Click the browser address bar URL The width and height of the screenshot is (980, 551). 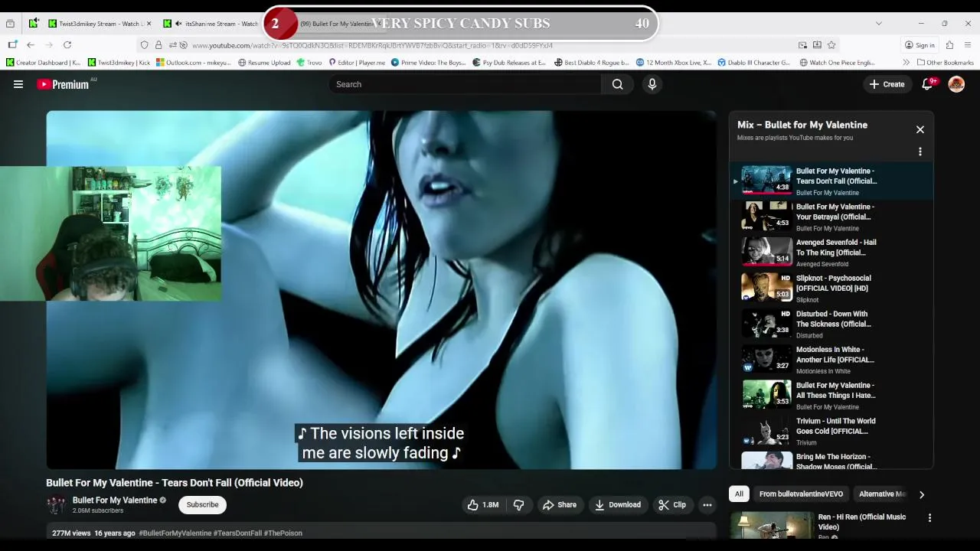(x=372, y=45)
